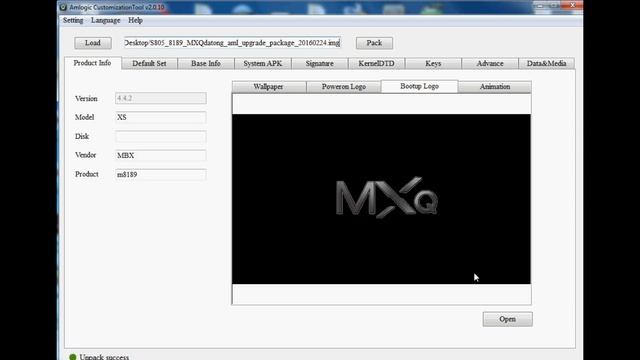Open the Data&Media tab
Viewport: 640px width, 360px height.
coord(547,63)
